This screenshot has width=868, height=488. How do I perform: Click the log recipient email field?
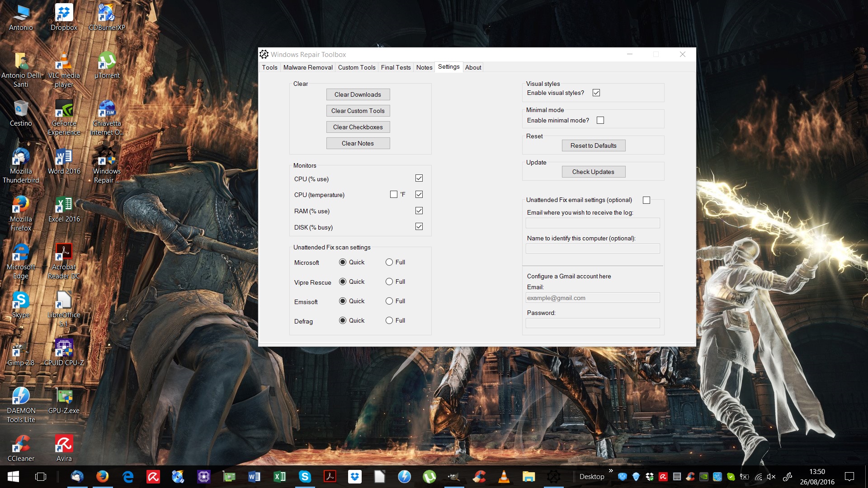click(x=593, y=223)
